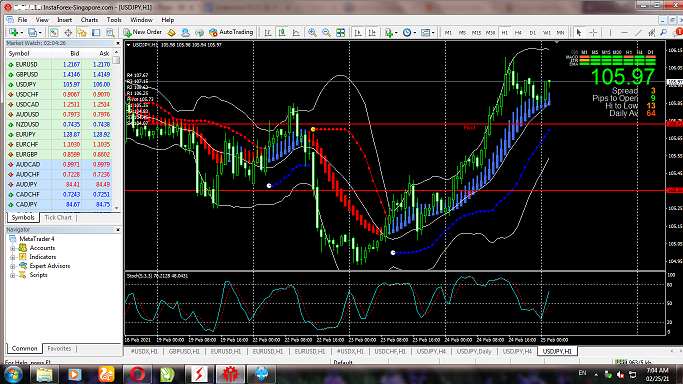Open the New Chart toolbar icon

tap(14, 33)
